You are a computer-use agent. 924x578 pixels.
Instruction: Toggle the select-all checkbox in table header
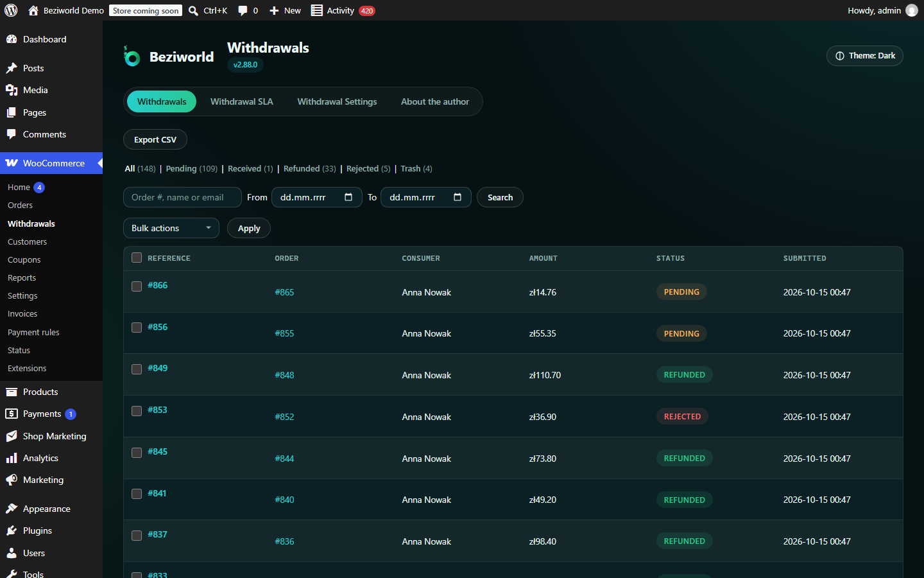pos(137,258)
